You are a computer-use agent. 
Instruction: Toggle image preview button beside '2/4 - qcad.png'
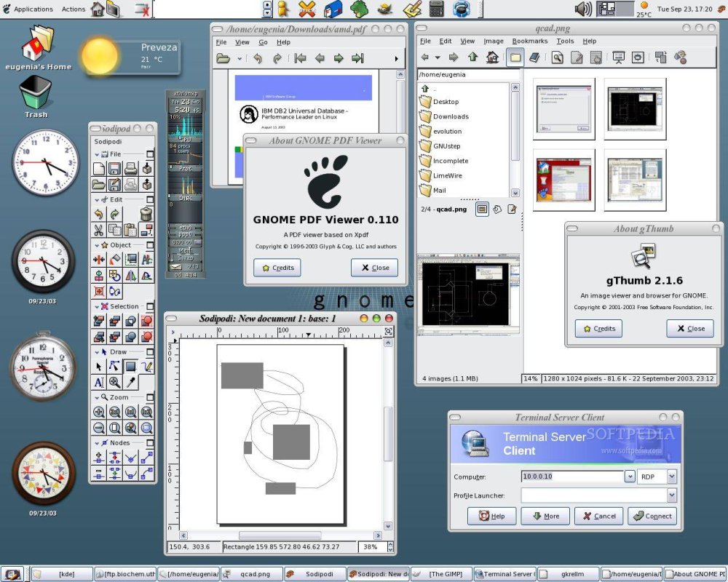[482, 210]
